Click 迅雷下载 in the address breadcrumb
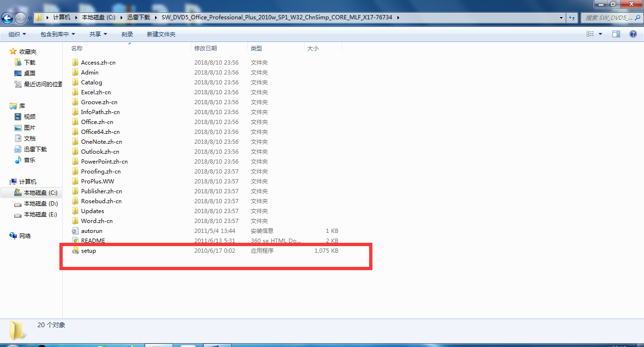This screenshot has width=644, height=347. tap(139, 17)
